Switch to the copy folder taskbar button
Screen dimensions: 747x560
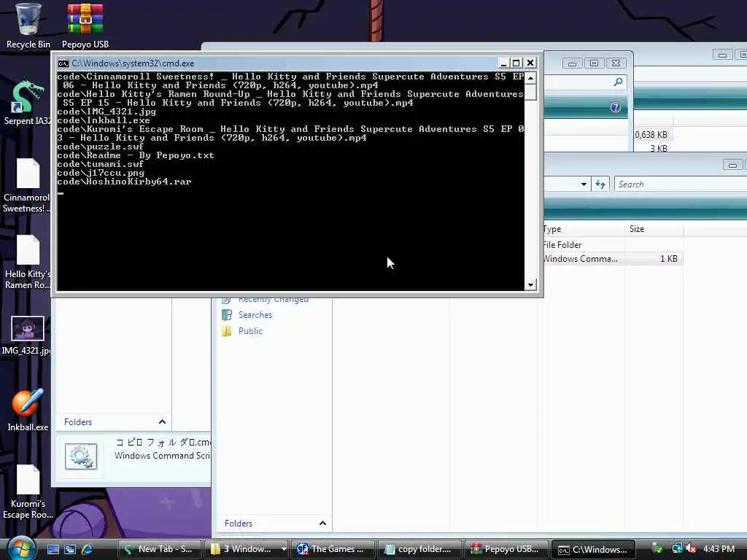pos(419,549)
